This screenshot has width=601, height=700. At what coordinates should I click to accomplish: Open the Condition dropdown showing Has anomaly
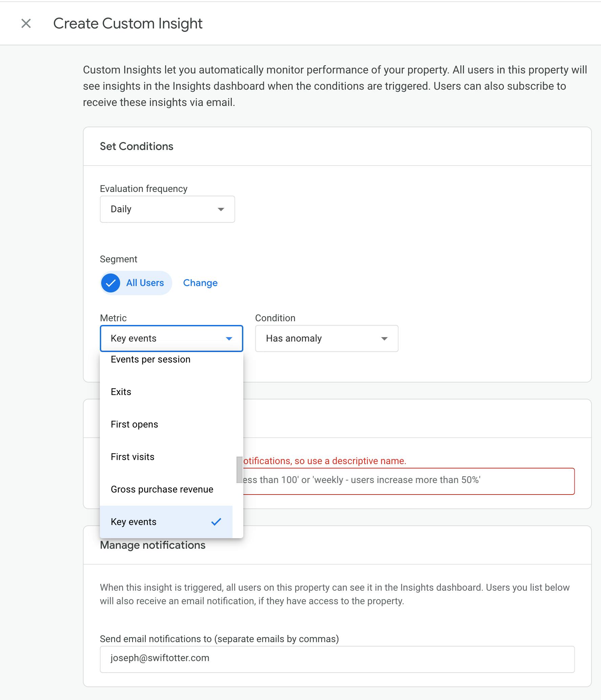coord(327,338)
